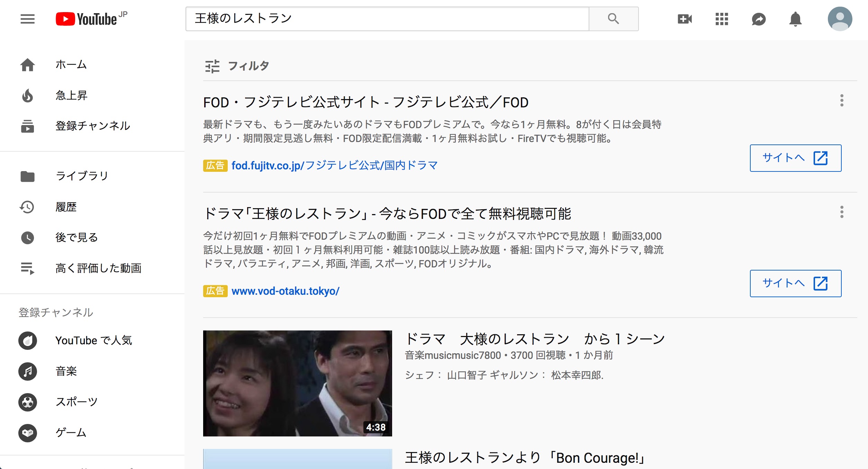The height and width of the screenshot is (469, 868).
Task: Open the YouTube apps grid
Action: [x=722, y=19]
